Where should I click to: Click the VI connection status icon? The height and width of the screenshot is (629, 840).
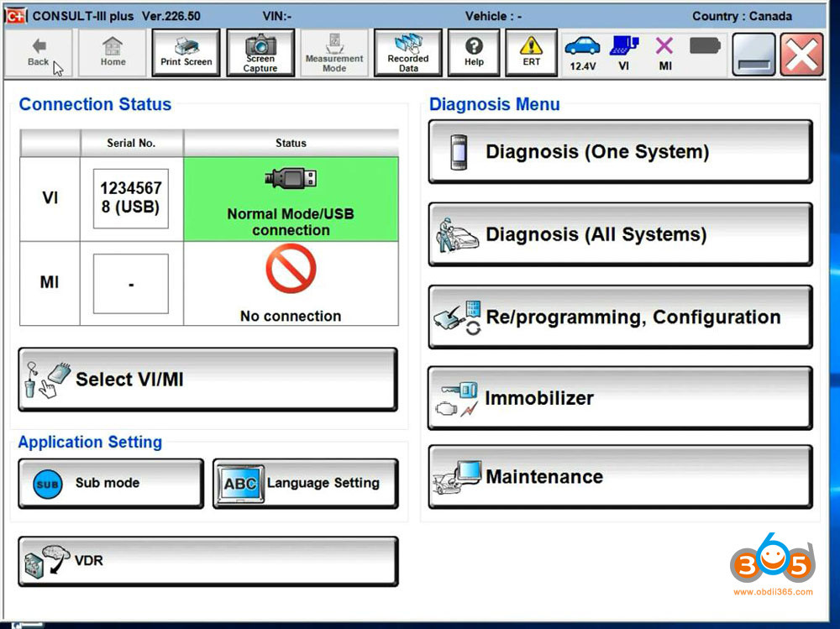pyautogui.click(x=623, y=53)
